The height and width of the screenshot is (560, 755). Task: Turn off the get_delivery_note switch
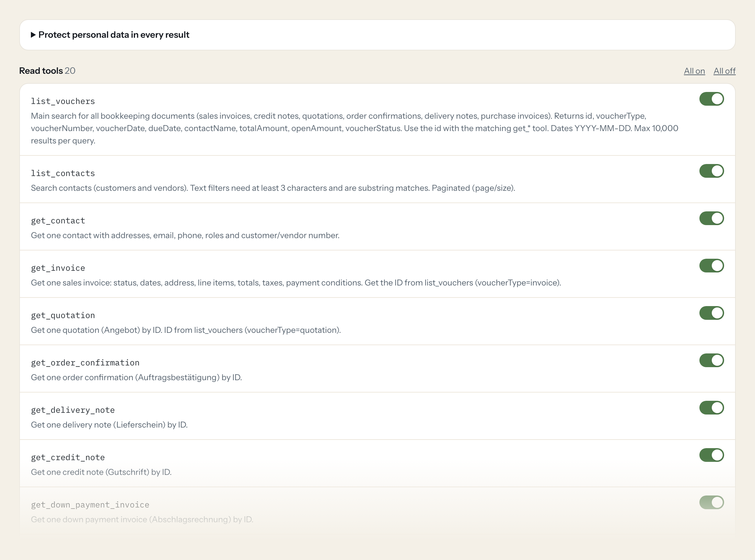click(x=712, y=408)
